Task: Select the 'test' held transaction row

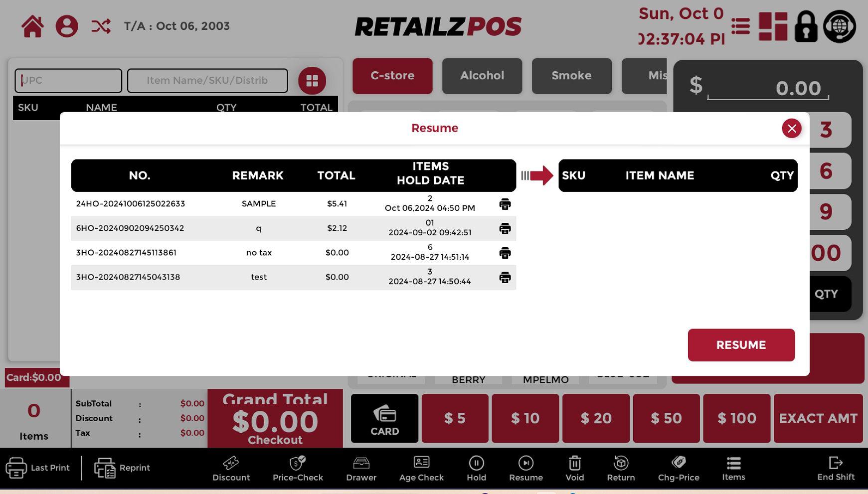Action: 258,277
